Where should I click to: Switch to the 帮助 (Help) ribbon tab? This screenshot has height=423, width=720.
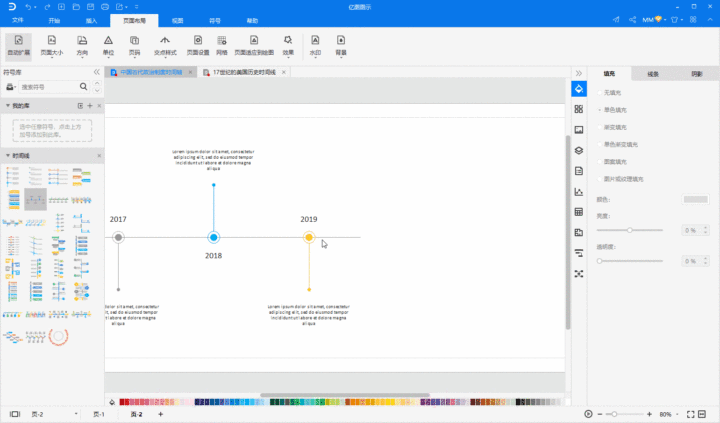click(252, 20)
